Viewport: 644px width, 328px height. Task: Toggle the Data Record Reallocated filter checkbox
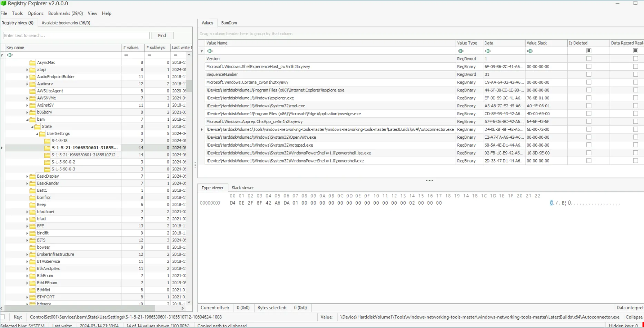[x=636, y=50]
